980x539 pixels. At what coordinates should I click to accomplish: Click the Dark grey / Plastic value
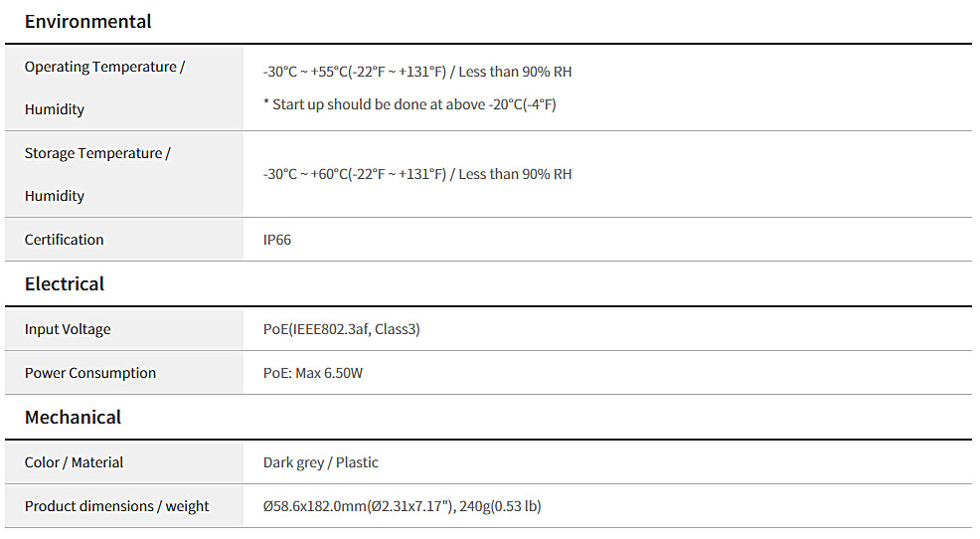pos(321,462)
